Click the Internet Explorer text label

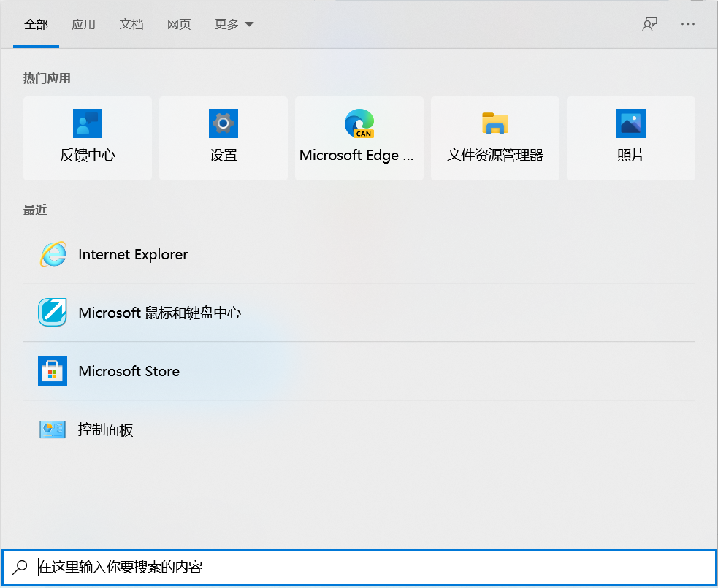(x=133, y=254)
